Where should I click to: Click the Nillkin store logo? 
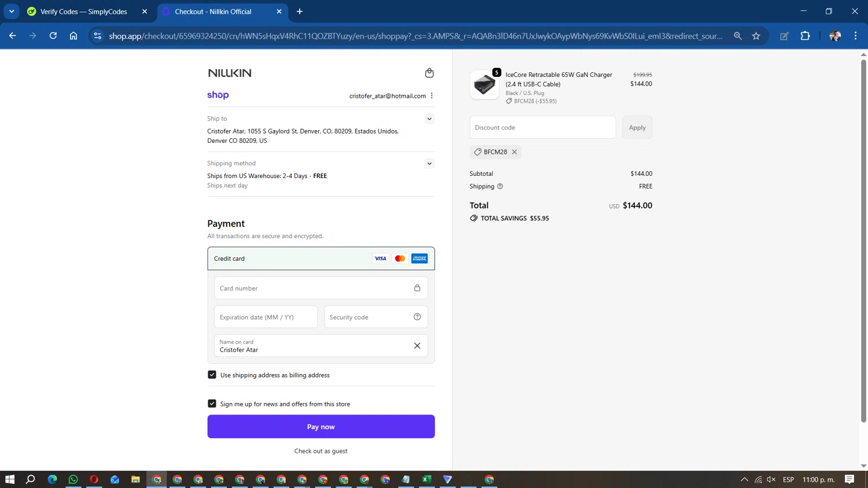click(x=229, y=73)
